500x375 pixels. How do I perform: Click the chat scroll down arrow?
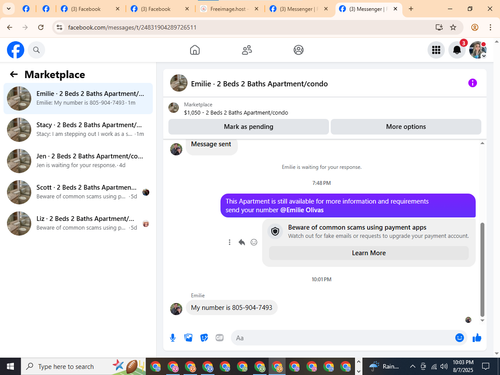[482, 320]
